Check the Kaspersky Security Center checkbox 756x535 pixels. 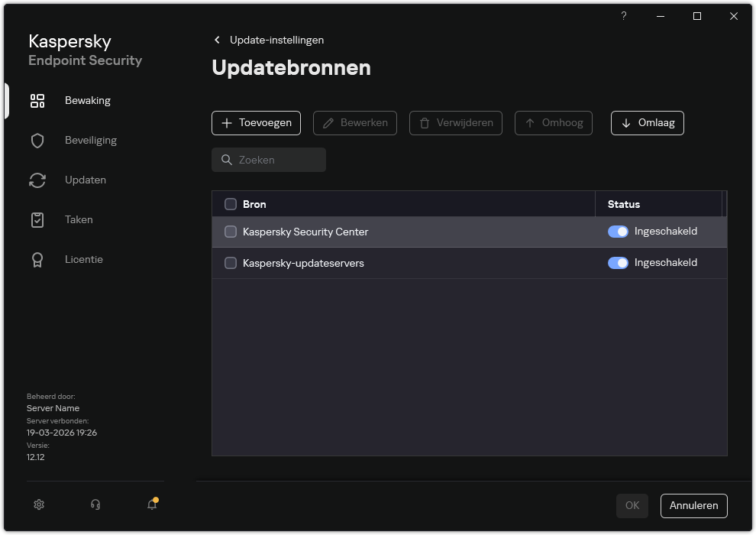pos(231,231)
